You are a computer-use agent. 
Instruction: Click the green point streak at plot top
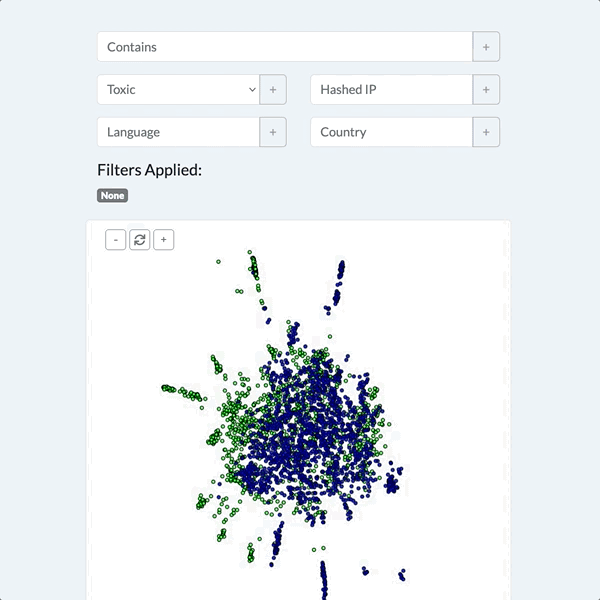pos(254,268)
